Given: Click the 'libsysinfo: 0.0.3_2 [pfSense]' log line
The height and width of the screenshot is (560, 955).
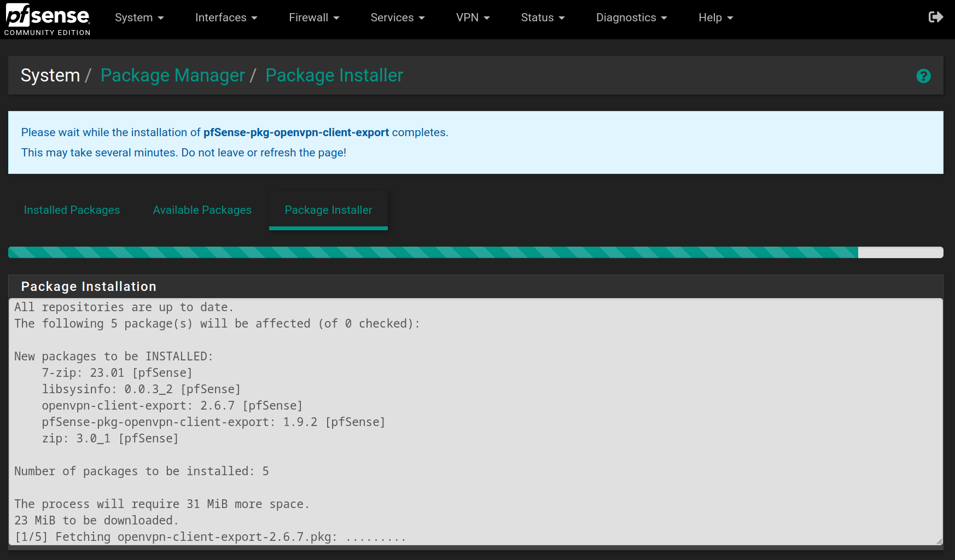Looking at the screenshot, I should (141, 389).
